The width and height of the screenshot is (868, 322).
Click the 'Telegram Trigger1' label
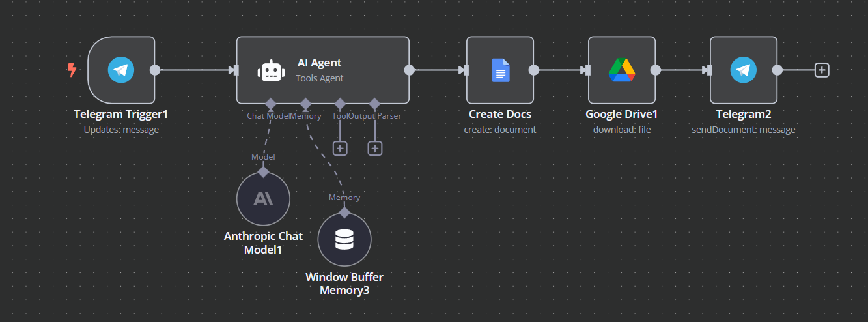point(121,114)
